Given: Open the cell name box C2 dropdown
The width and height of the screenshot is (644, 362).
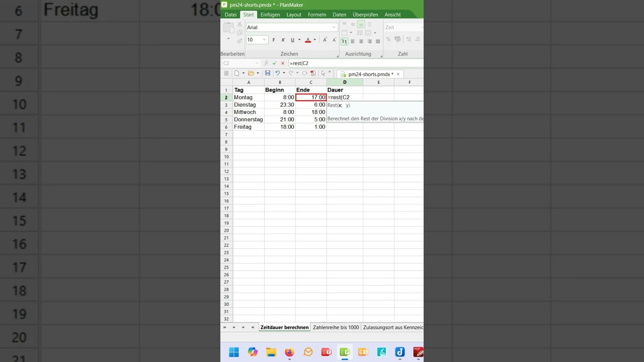Looking at the screenshot, I should click(x=257, y=63).
